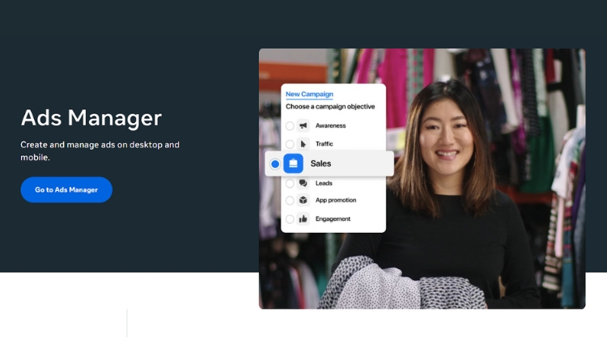Viewport: 607px width, 364px height.
Task: Click the Traffic label text
Action: 324,144
